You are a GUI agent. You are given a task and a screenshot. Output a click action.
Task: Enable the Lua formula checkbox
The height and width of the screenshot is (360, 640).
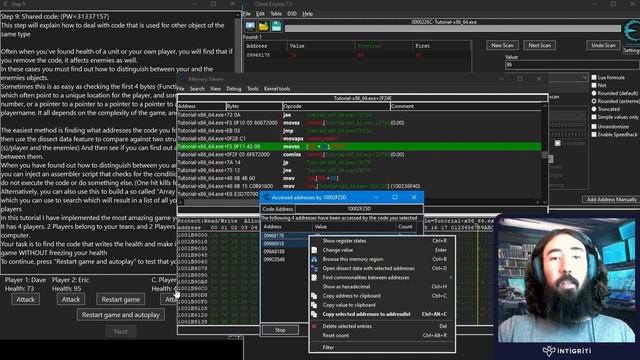[594, 77]
